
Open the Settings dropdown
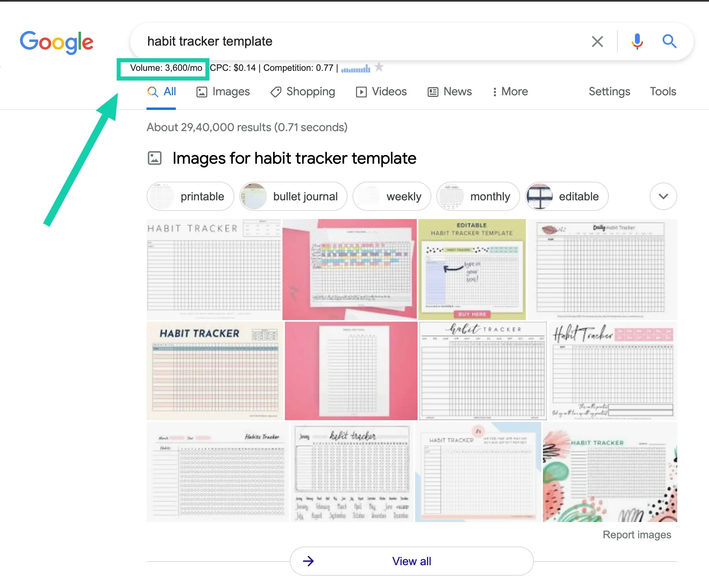click(x=609, y=92)
